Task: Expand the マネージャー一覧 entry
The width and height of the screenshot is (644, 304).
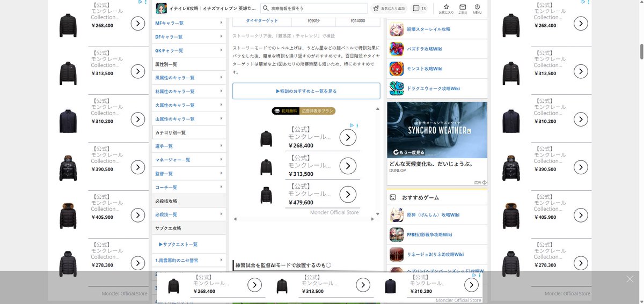Action: [188, 160]
